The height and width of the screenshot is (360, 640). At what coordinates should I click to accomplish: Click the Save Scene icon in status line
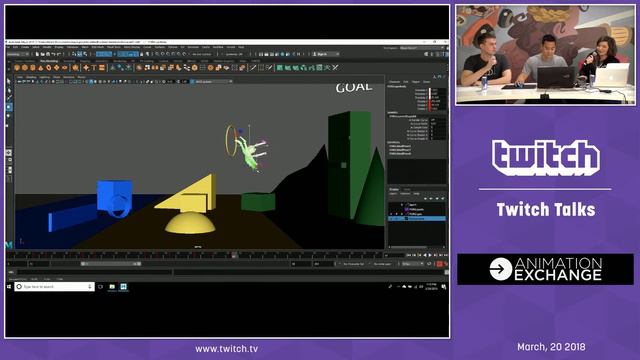48,54
